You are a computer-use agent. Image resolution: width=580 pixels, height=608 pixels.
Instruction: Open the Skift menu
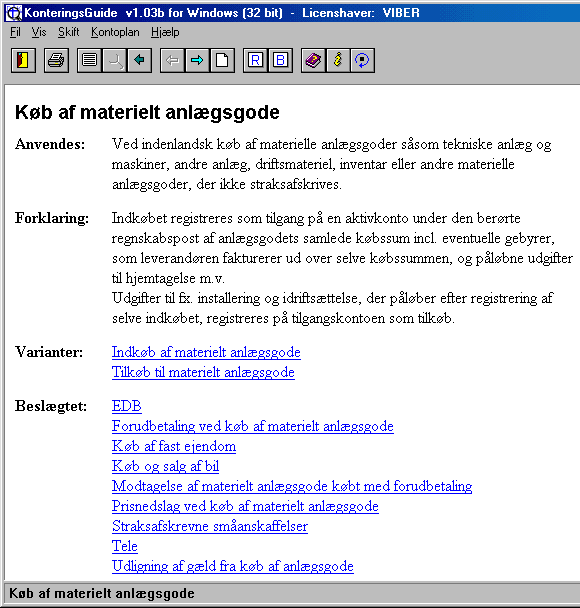(x=69, y=32)
